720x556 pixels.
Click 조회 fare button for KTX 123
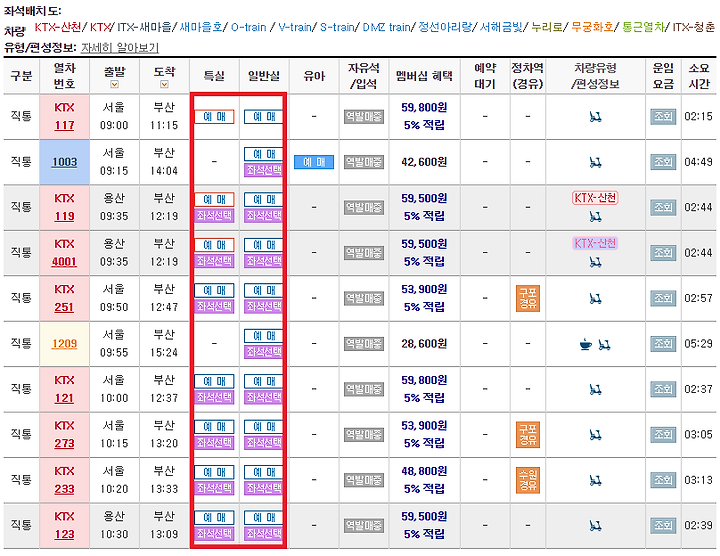click(x=663, y=526)
